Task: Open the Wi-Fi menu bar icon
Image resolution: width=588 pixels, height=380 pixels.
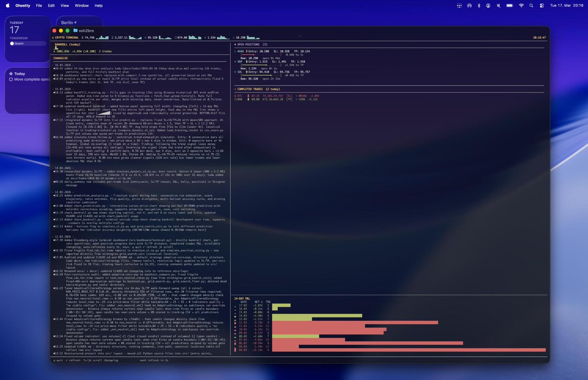Action: click(521, 5)
